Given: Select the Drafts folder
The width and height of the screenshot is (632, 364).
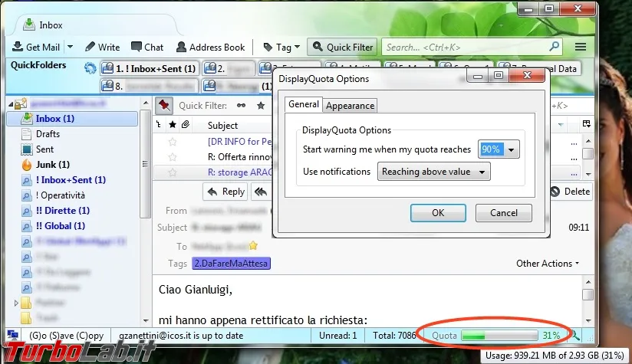Looking at the screenshot, I should (x=48, y=133).
